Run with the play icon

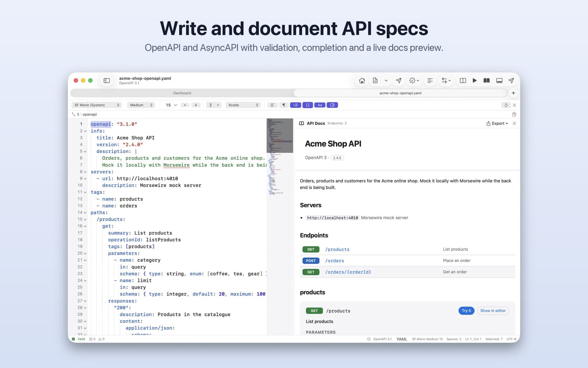pyautogui.click(x=474, y=81)
